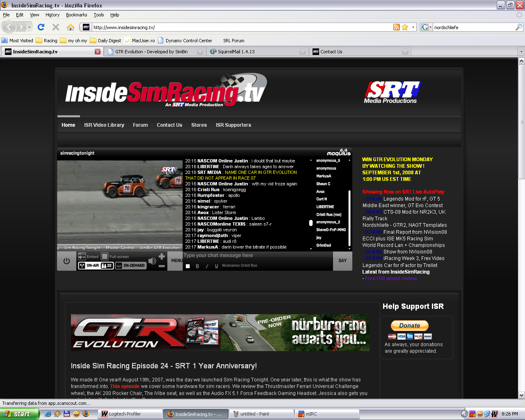Switch the player to ON-AIR mode
Screen dimensions: 525x420
96,265
